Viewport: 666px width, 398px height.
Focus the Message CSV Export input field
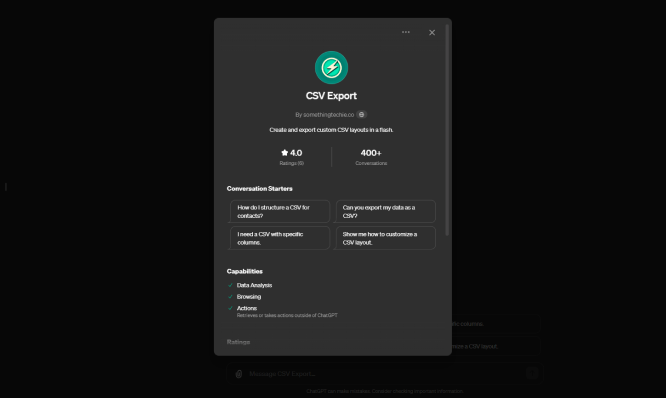384,374
